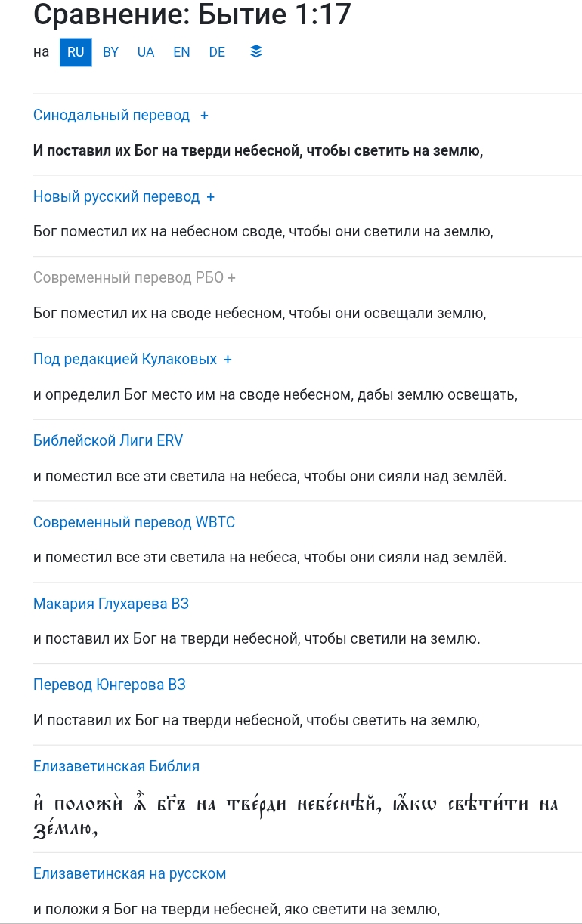Click Современный перевод РБО heading

pyautogui.click(x=128, y=278)
